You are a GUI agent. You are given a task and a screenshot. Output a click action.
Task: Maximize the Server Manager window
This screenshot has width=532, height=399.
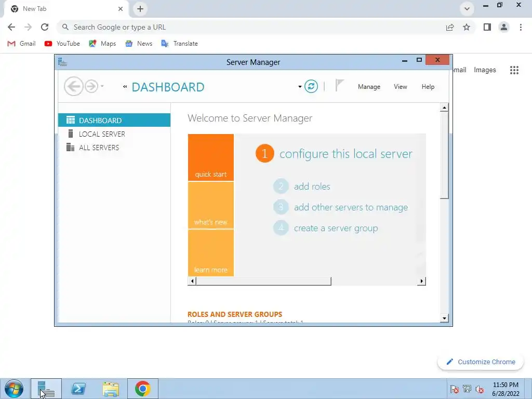coord(419,60)
